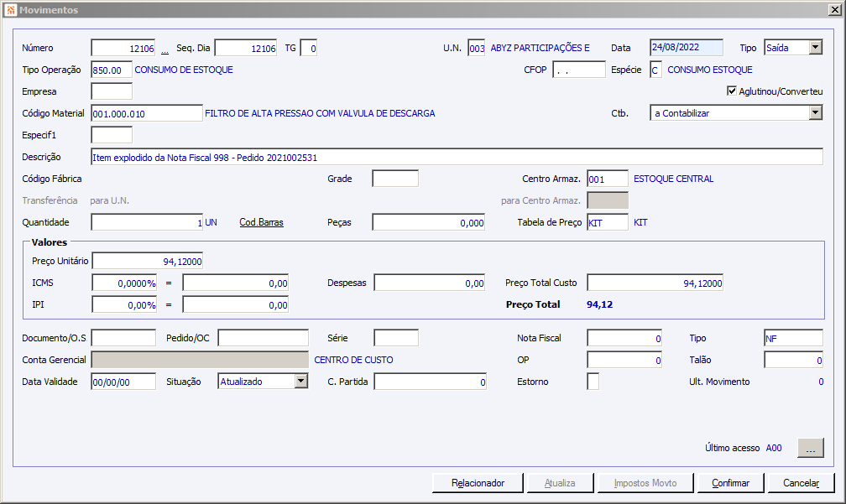This screenshot has width=846, height=504.
Task: Click the FILTRO DE ALTA PRESSAO description text
Action: click(320, 113)
